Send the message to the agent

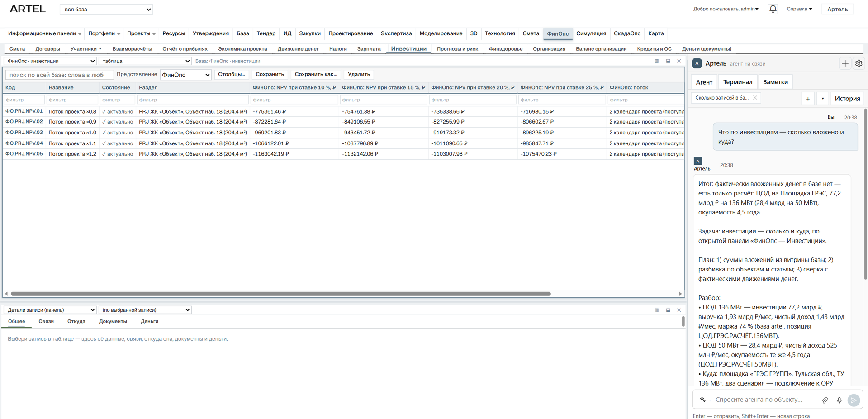(x=854, y=400)
